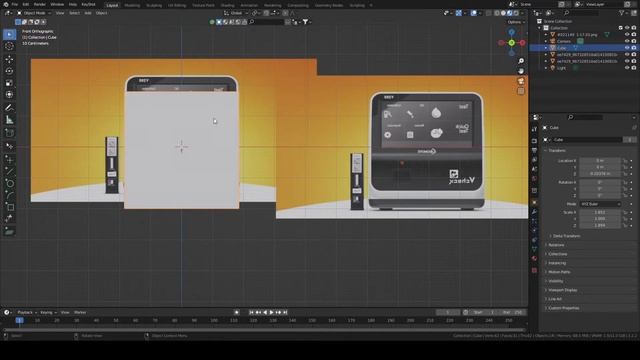Open the Render properties tab icon

click(534, 141)
